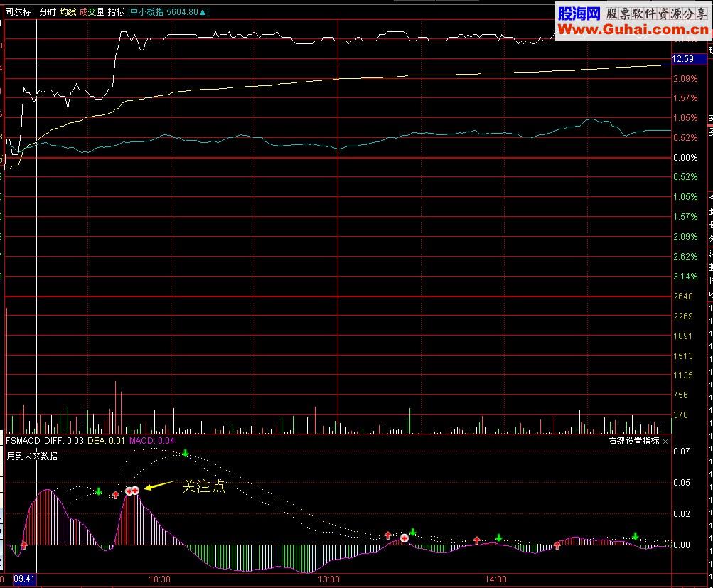Select the 14:00 time axis label
Viewport: 713px width, 588px height.
pyautogui.click(x=495, y=579)
